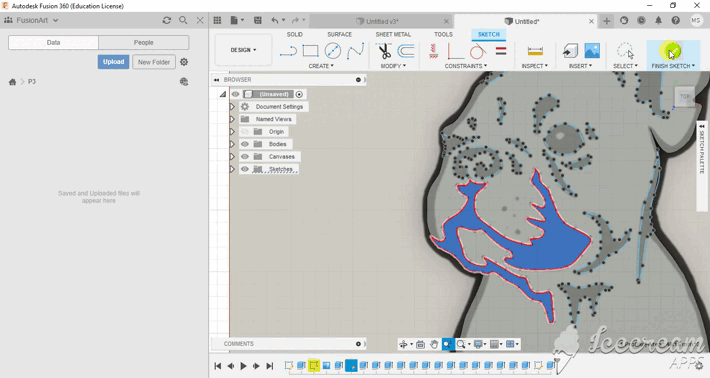The height and width of the screenshot is (378, 710).
Task: Expand the Named Views node
Action: click(232, 119)
